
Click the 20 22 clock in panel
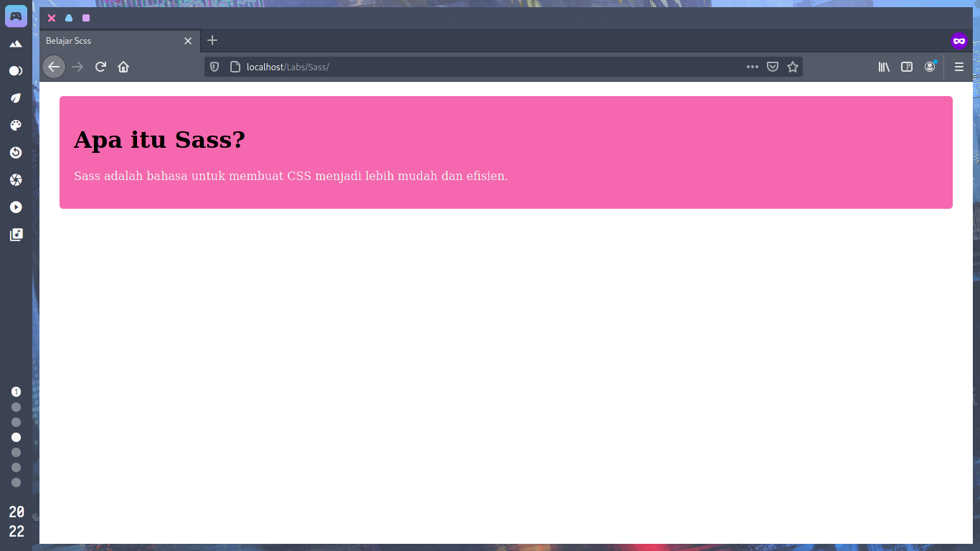(x=16, y=522)
